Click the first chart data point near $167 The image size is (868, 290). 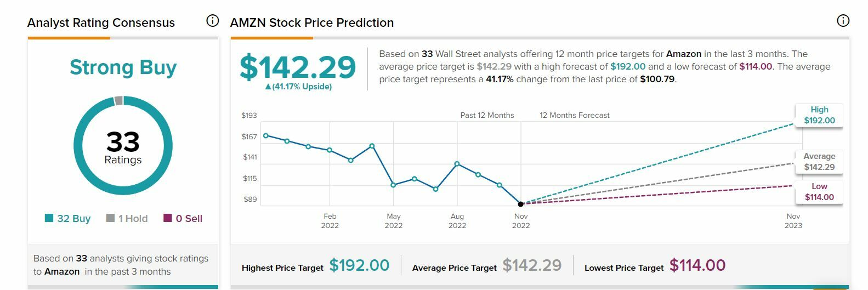265,135
